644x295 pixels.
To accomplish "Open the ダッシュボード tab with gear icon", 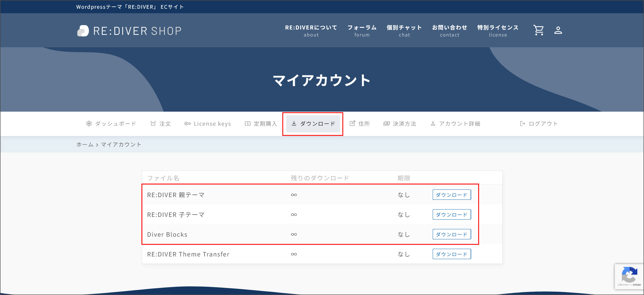I will pos(111,124).
